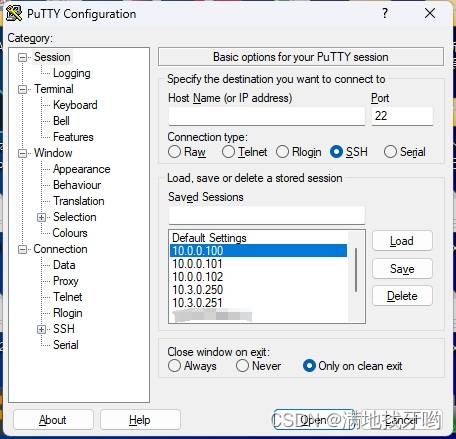Expand the SSH category node

coord(41,329)
